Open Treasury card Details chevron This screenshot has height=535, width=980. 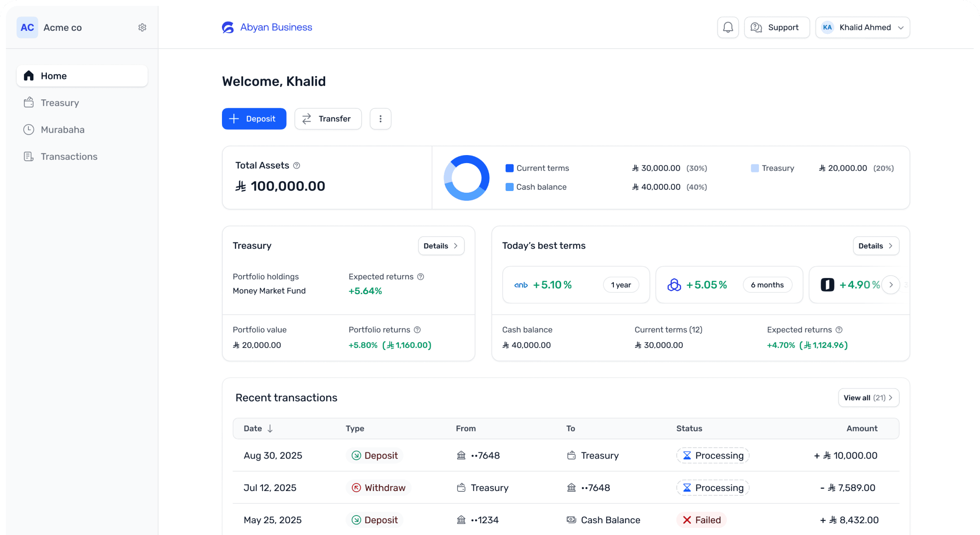pos(455,246)
